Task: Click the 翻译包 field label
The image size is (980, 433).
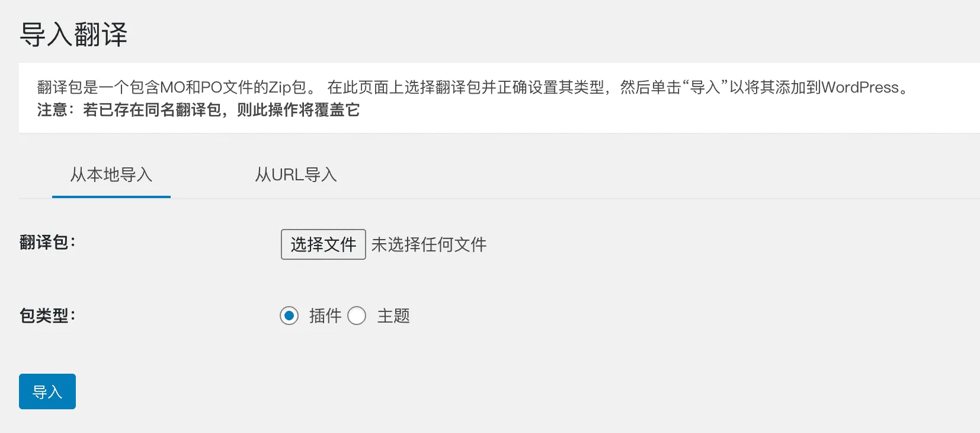Action: 47,242
